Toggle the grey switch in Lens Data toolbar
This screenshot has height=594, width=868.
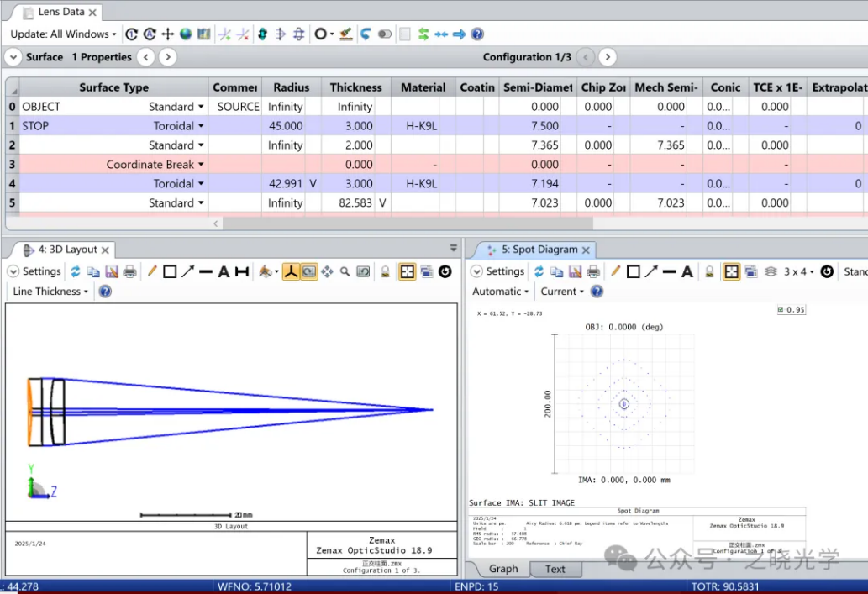click(x=385, y=34)
